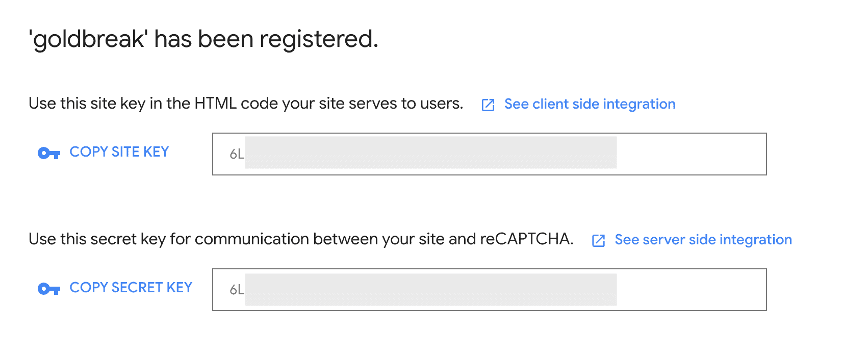Focus the secret key text field
This screenshot has height=355, width=868.
point(489,290)
